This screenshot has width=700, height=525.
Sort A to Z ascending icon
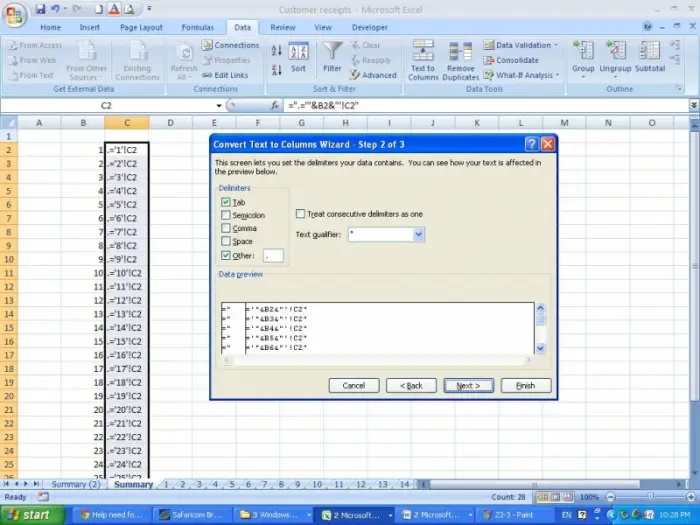point(276,50)
